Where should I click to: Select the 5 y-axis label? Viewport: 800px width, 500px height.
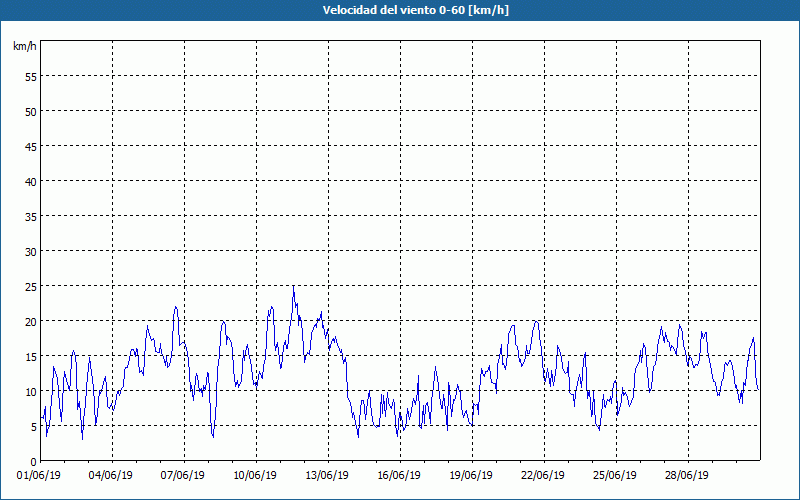[x=34, y=427]
